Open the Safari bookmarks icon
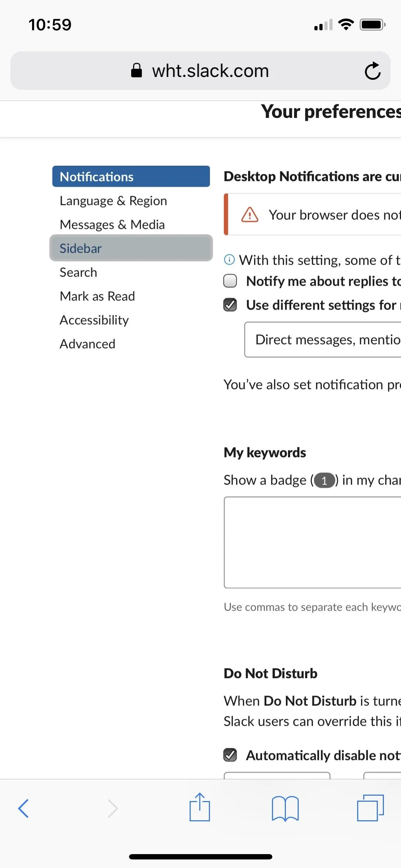This screenshot has width=401, height=868. 285,808
